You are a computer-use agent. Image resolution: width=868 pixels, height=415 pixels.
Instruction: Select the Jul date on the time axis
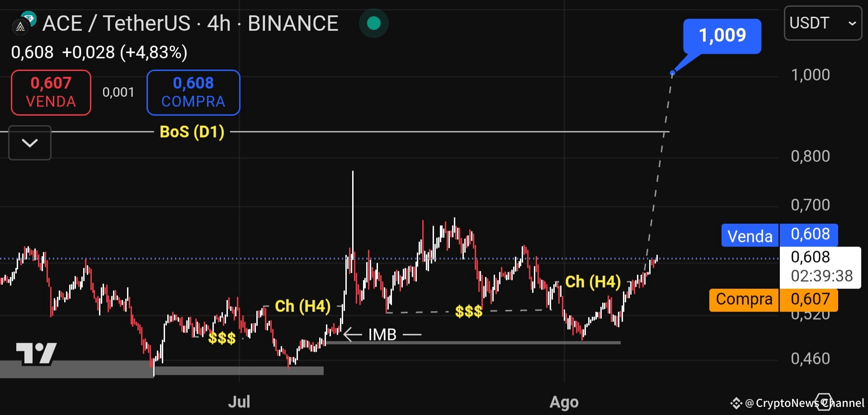point(239,401)
